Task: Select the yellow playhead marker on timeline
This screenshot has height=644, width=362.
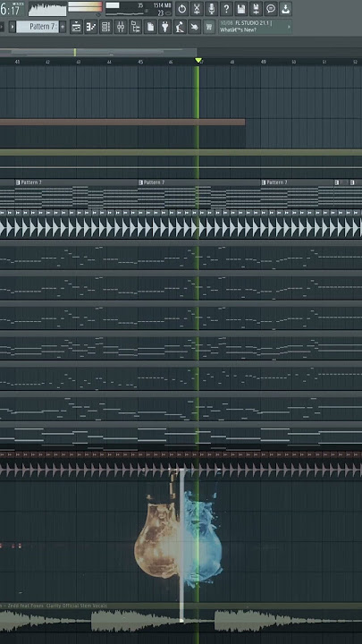Action: point(198,61)
